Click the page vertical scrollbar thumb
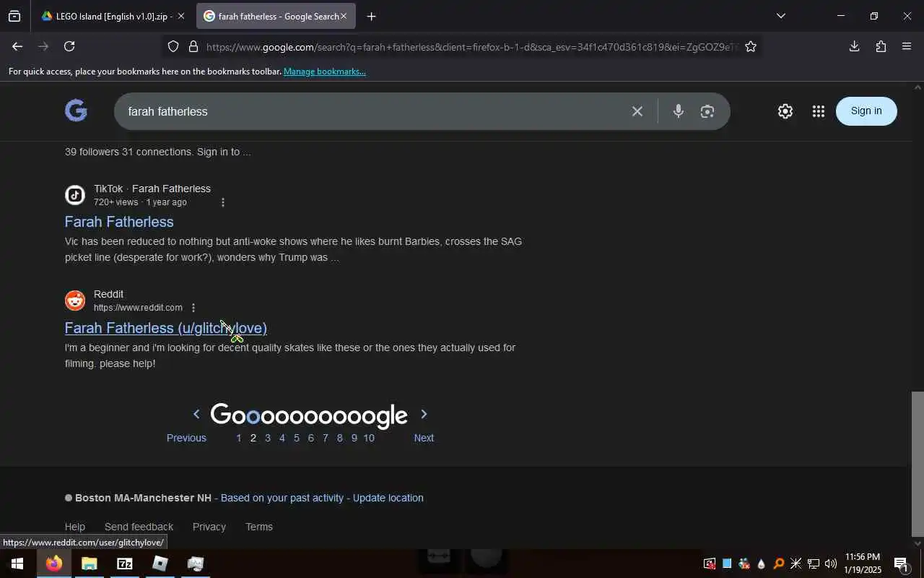 tap(918, 465)
